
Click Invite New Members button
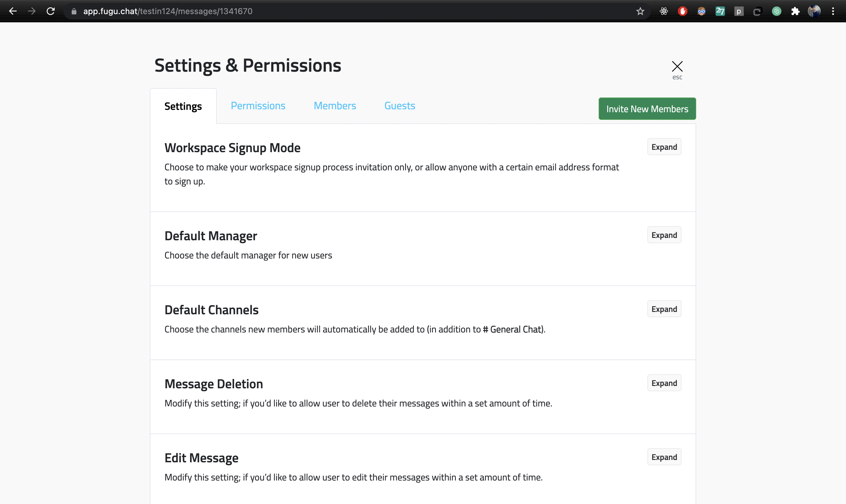[x=647, y=109]
